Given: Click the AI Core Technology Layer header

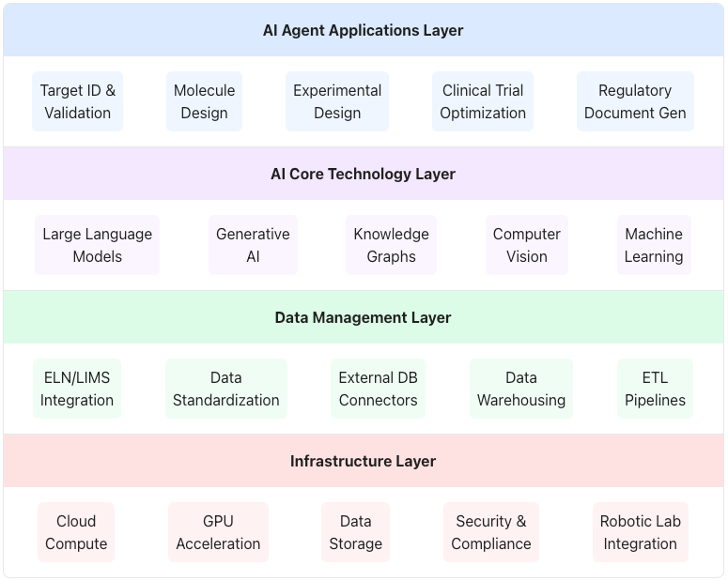Looking at the screenshot, I should pos(364,174).
